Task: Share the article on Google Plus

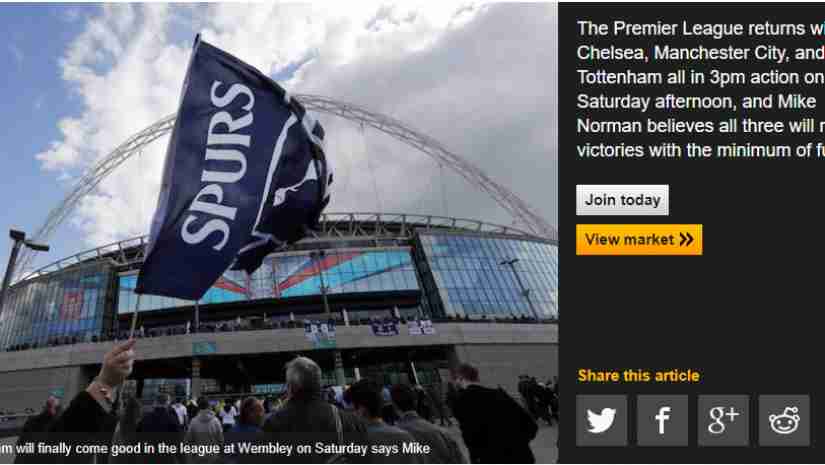Action: coord(723,420)
